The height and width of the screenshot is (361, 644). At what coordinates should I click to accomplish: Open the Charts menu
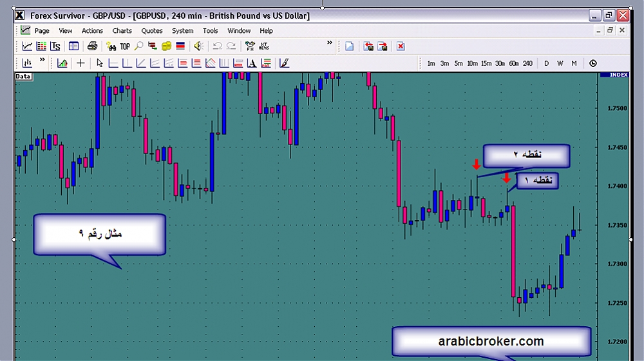[x=122, y=30]
